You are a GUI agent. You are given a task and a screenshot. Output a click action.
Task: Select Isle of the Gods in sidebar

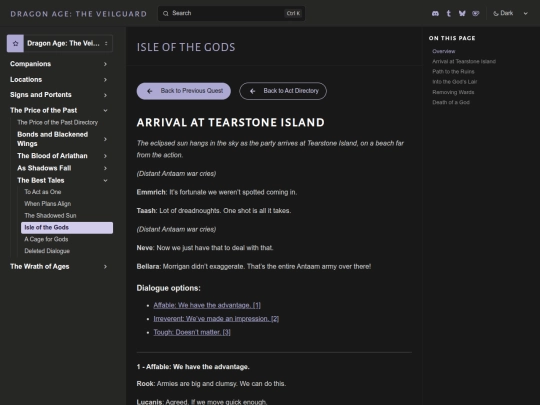pyautogui.click(x=67, y=228)
